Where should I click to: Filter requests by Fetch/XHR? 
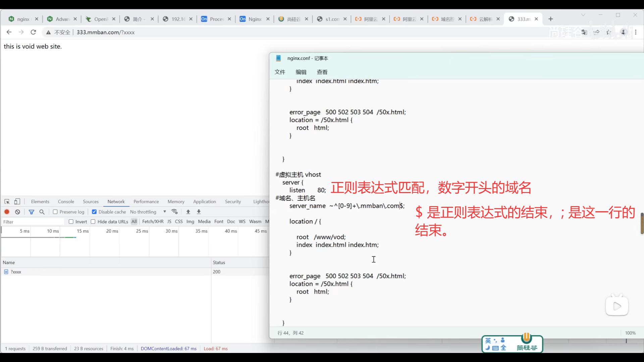tap(153, 222)
